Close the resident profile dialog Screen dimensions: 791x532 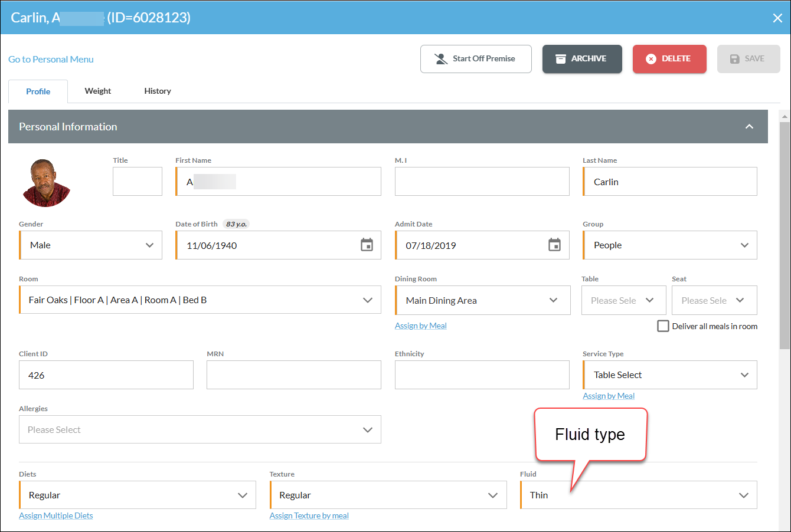pos(777,18)
